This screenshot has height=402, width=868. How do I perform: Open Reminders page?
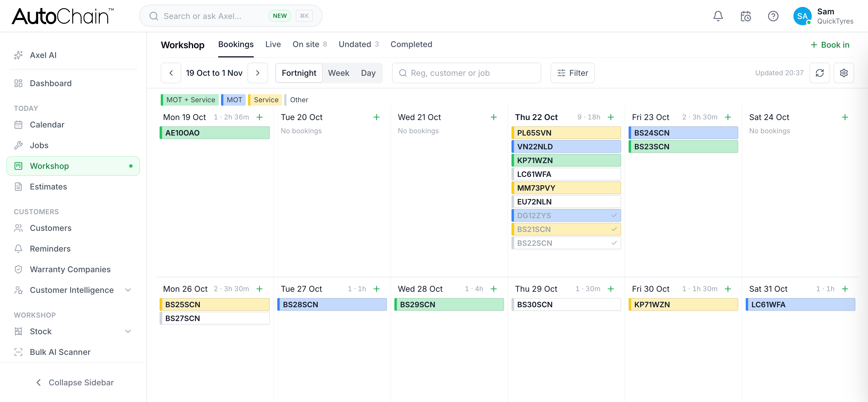73,248
